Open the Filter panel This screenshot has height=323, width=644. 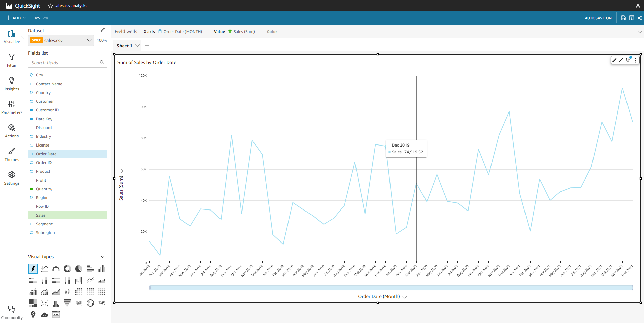click(x=12, y=60)
